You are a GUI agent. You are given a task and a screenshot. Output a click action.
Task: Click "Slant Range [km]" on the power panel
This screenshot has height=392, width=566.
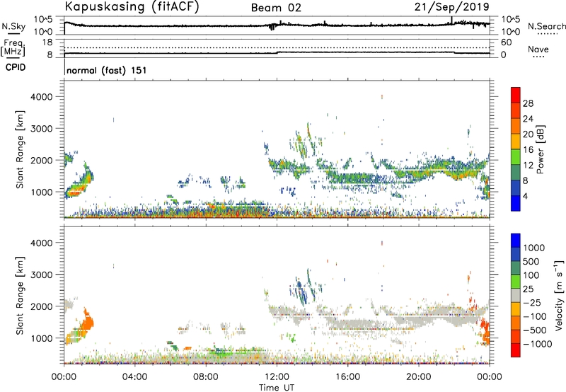(x=20, y=149)
